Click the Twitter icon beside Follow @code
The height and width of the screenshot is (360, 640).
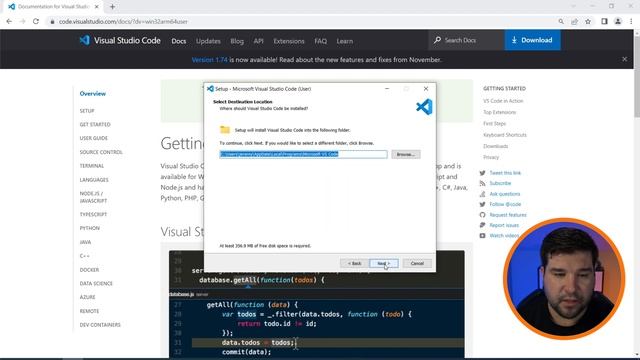click(482, 204)
